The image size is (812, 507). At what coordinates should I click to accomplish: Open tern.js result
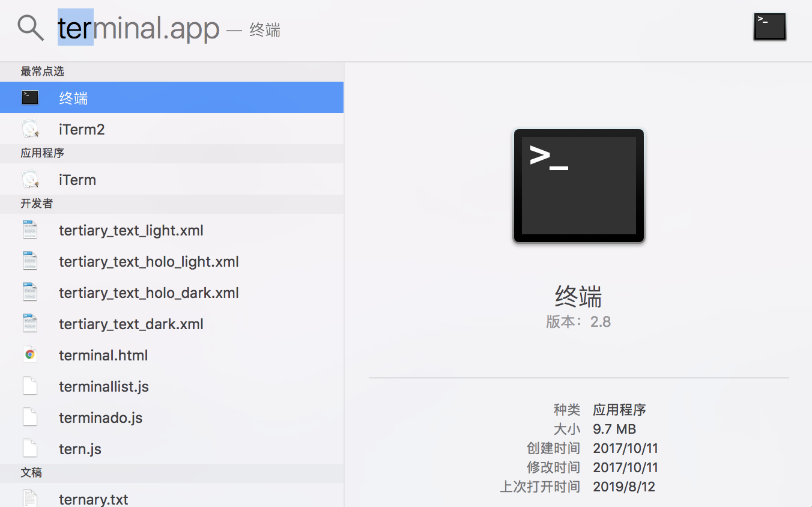pos(172,448)
